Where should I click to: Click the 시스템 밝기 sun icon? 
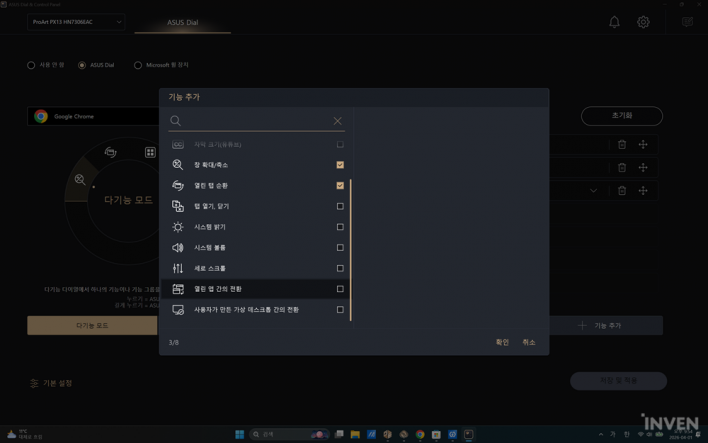tap(178, 227)
